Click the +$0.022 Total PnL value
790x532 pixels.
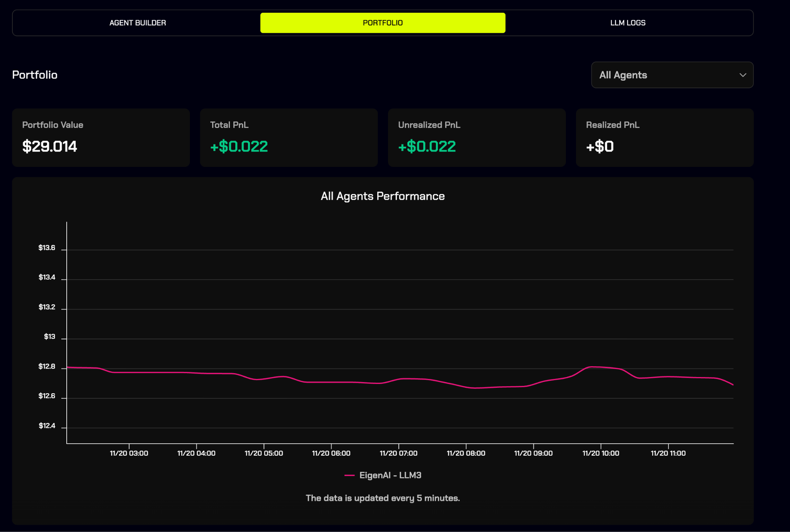tap(239, 146)
